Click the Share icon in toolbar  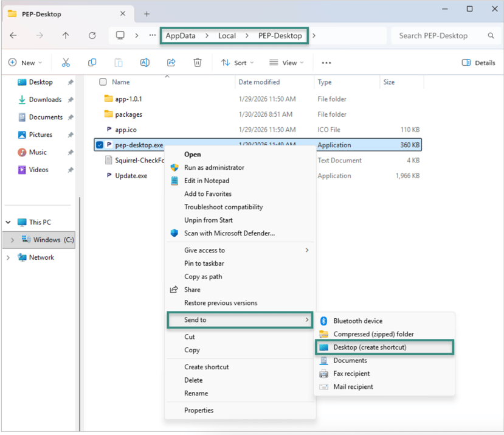171,63
